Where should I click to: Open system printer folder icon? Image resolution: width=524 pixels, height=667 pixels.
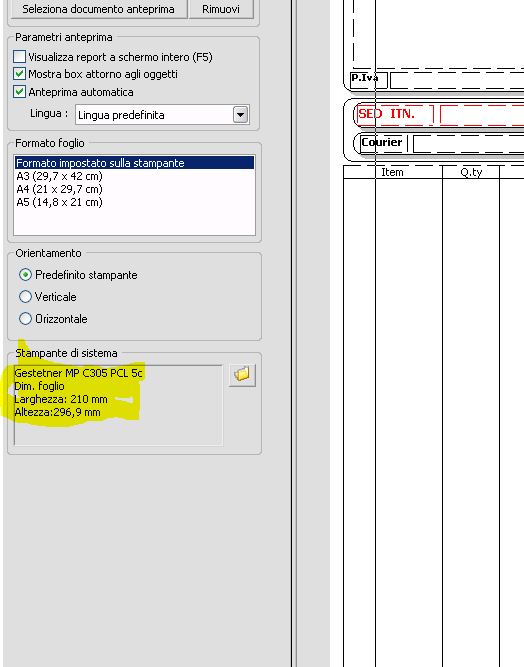click(x=242, y=375)
